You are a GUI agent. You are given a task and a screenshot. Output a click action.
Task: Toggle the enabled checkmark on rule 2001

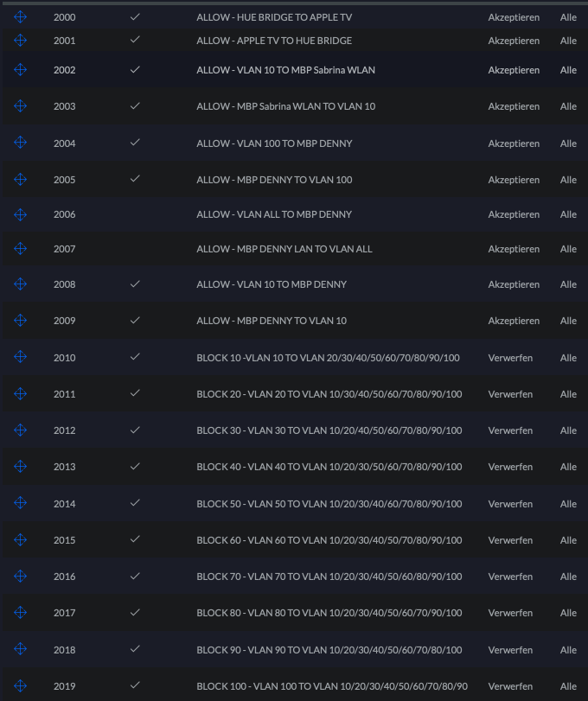(135, 40)
